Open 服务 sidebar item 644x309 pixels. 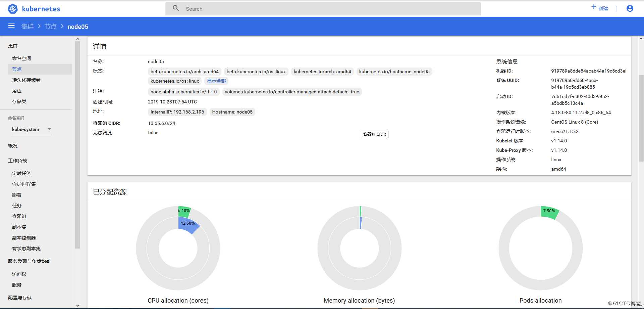coord(17,285)
